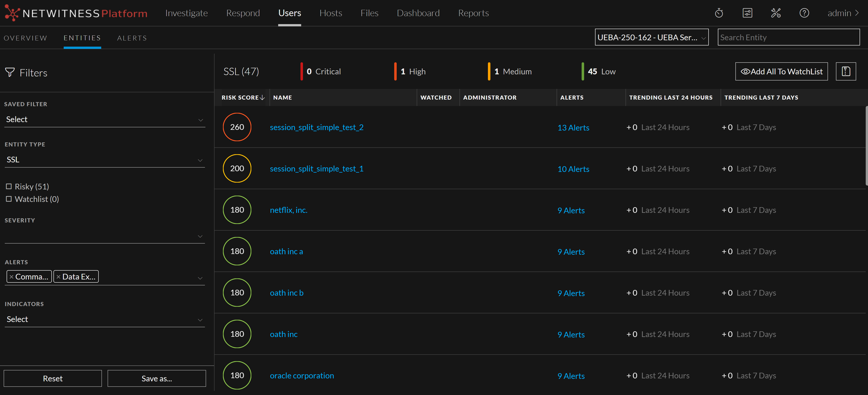Remove the Comma... alert filter tag
868x395 pixels.
11,277
